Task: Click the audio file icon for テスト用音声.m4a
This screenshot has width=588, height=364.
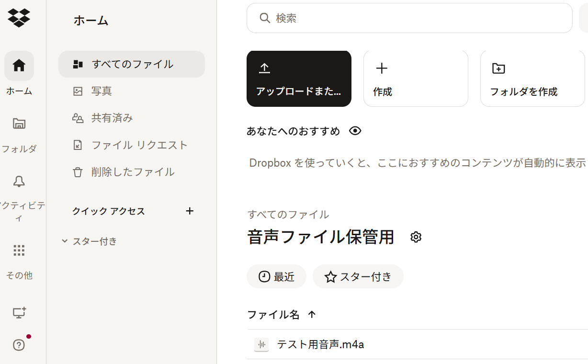Action: (x=261, y=344)
